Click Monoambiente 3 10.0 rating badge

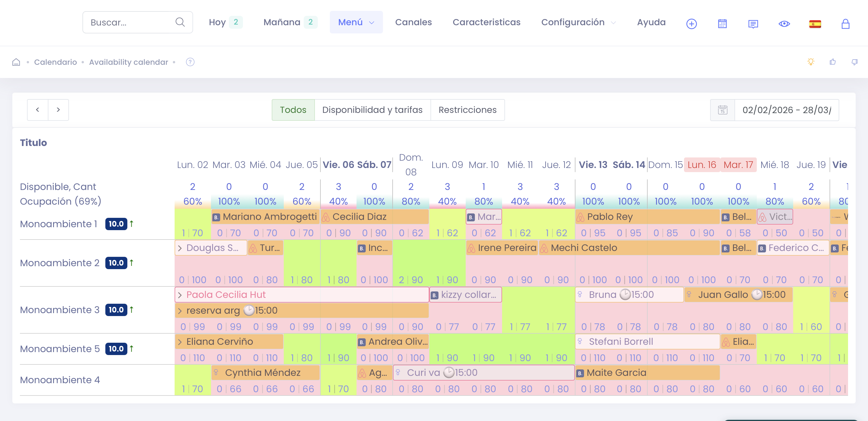click(116, 310)
